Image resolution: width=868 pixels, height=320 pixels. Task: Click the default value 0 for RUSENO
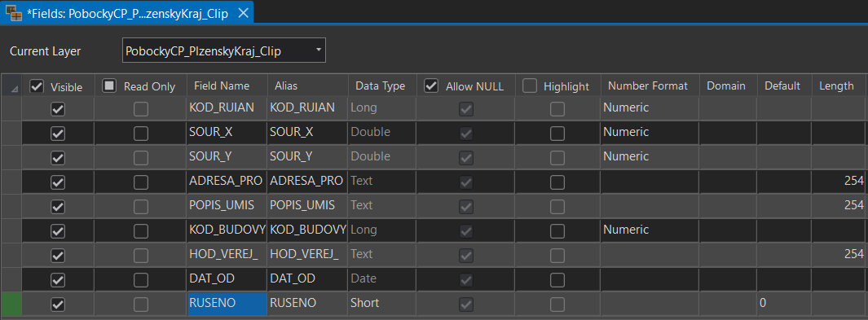(x=784, y=304)
